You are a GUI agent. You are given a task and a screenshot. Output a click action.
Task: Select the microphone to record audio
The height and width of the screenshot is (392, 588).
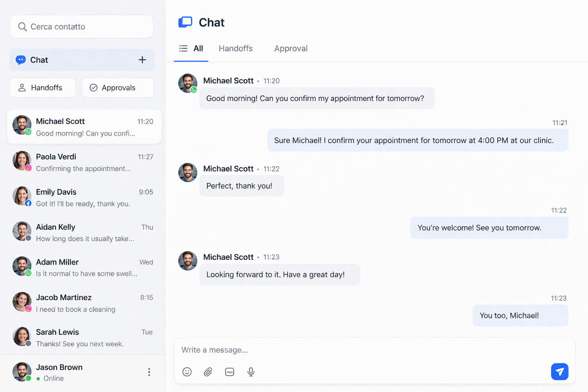tap(251, 372)
